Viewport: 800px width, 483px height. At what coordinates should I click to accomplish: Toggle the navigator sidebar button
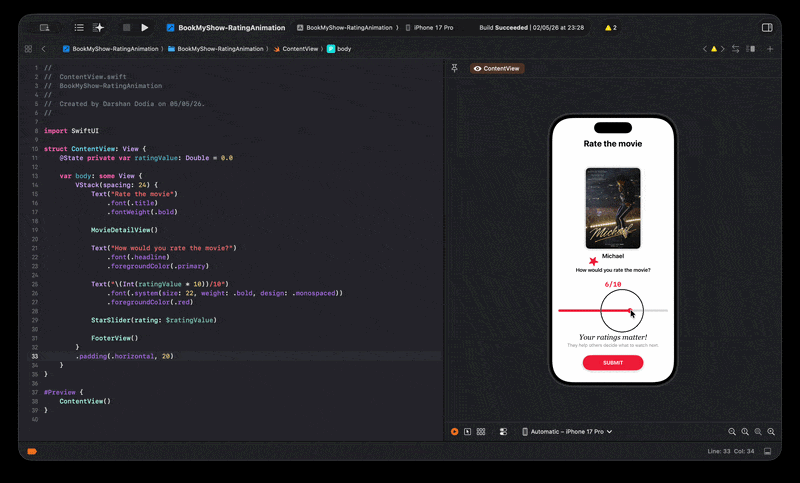pyautogui.click(x=44, y=28)
